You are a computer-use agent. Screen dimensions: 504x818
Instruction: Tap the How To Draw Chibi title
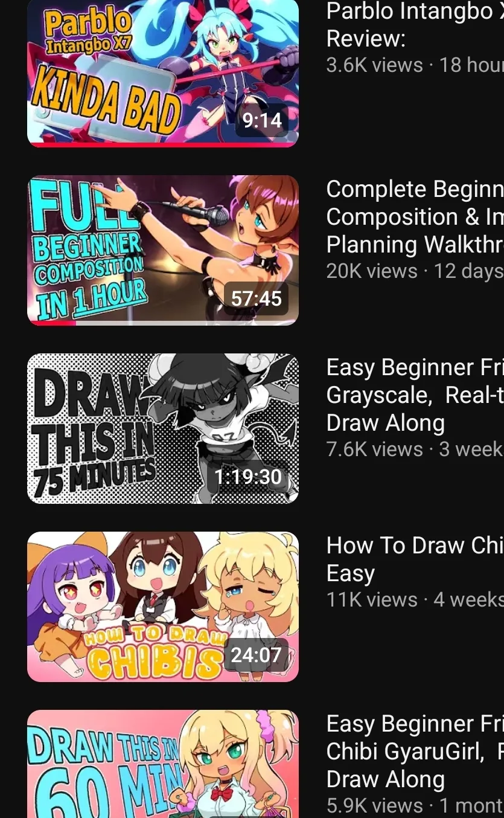coord(415,559)
